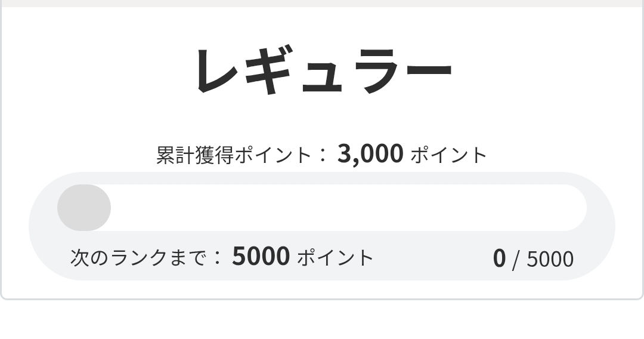Click the gray strip above the rank card
This screenshot has width=644, height=339.
tap(322, 3)
